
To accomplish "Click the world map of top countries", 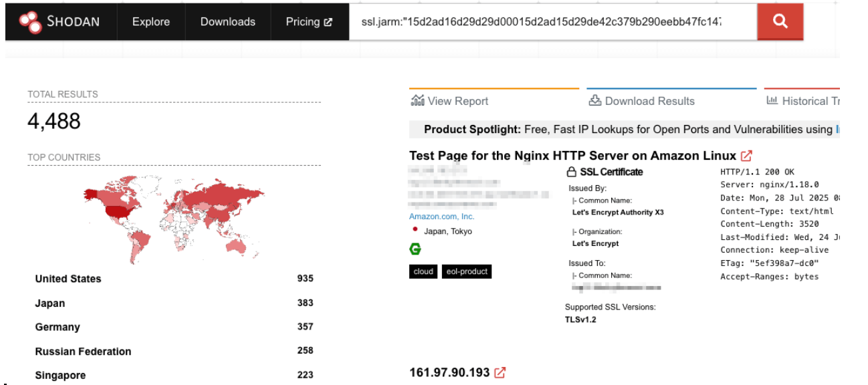I will pos(174,218).
